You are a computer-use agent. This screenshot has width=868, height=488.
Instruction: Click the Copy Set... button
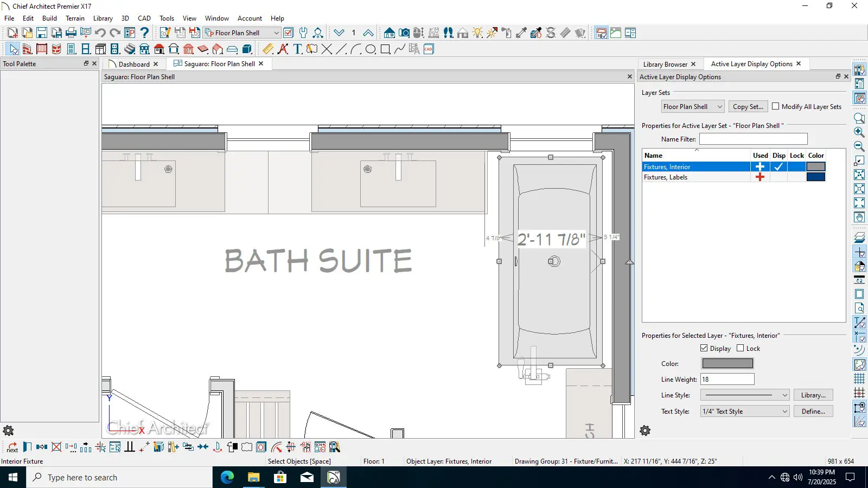tap(748, 107)
